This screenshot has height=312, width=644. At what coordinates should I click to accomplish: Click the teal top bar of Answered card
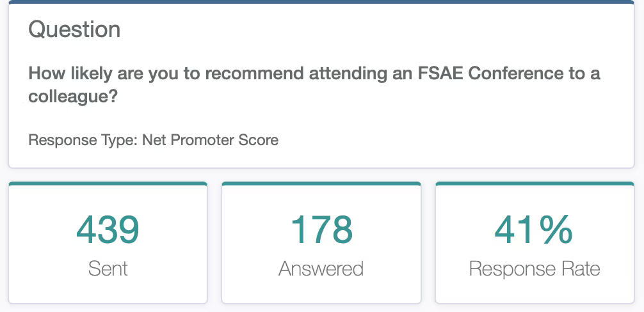(x=321, y=183)
